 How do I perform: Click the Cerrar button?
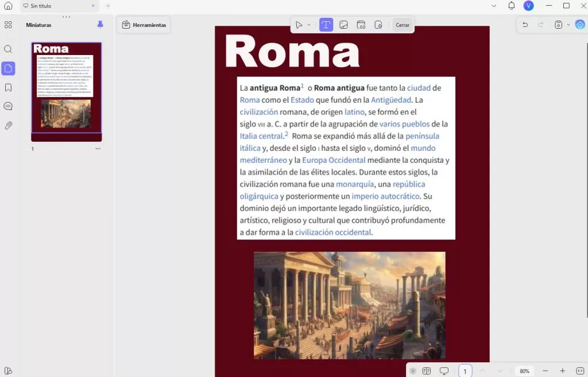[x=403, y=25]
